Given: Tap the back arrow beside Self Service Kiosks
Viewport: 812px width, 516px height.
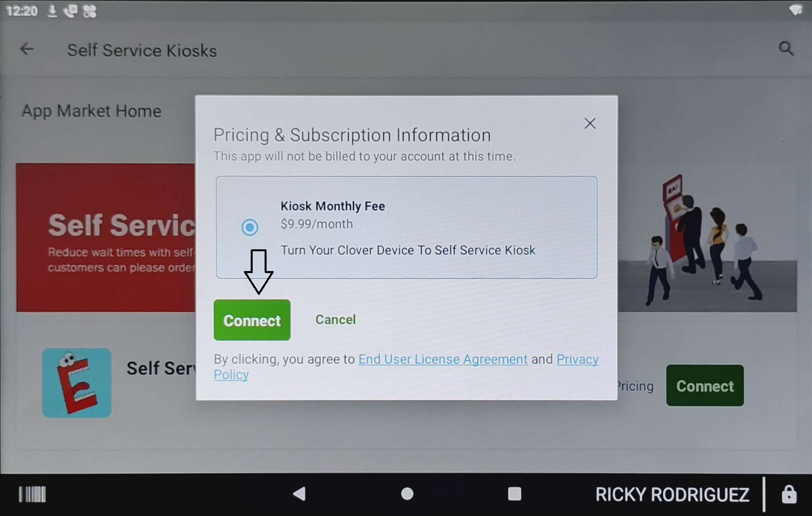Looking at the screenshot, I should 27,50.
